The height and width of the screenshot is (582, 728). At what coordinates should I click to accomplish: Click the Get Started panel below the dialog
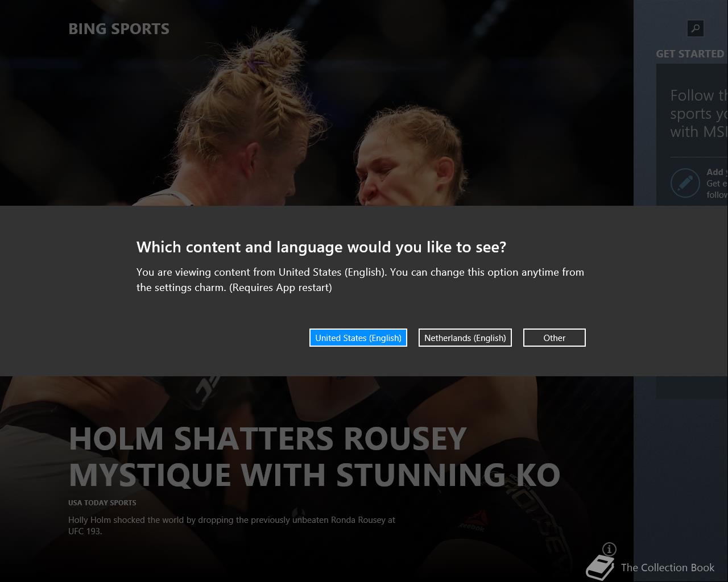tap(692, 387)
